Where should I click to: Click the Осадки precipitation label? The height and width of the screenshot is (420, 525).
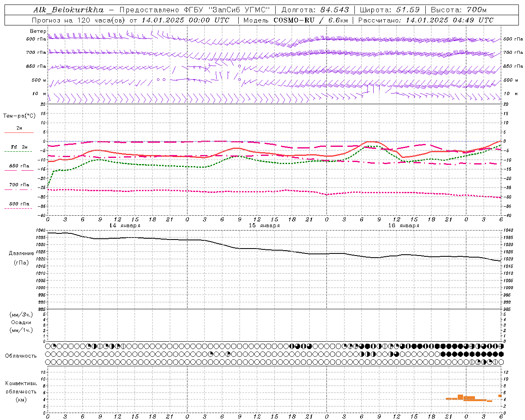[x=21, y=323]
